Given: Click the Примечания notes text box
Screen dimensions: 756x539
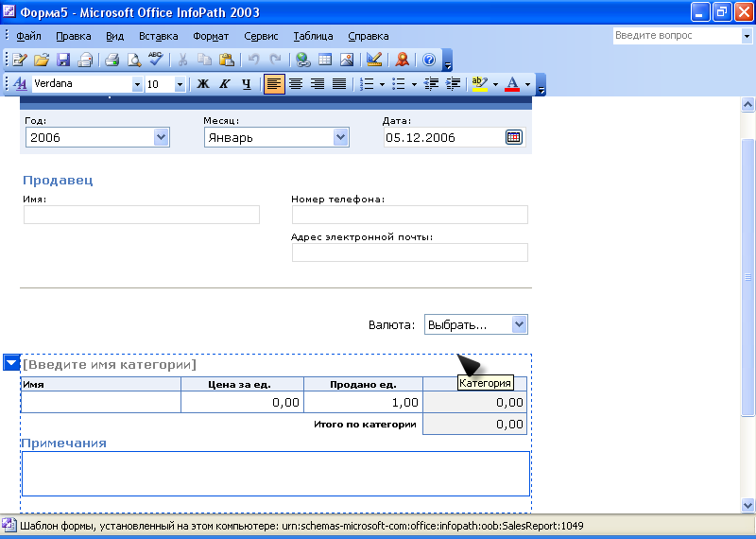Looking at the screenshot, I should (275, 473).
